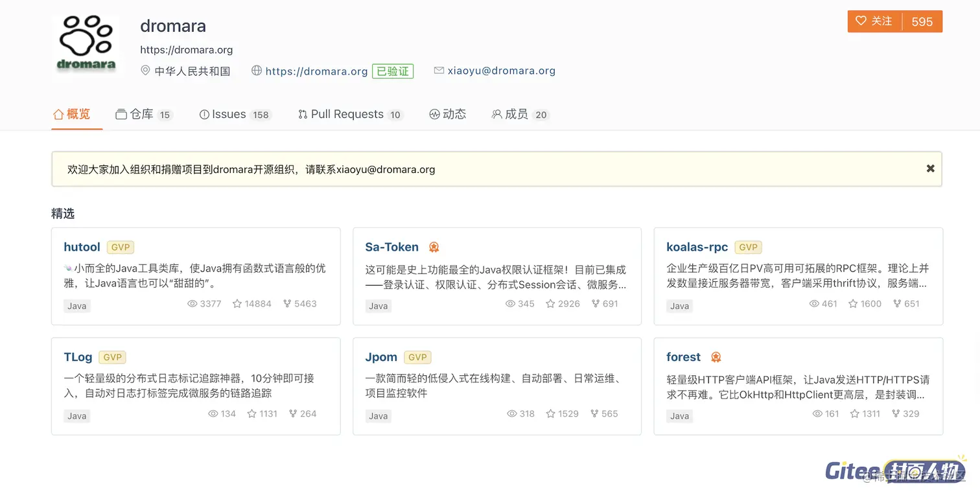Click TLog's fork icon
Image resolution: width=980 pixels, height=497 pixels.
coord(293,413)
